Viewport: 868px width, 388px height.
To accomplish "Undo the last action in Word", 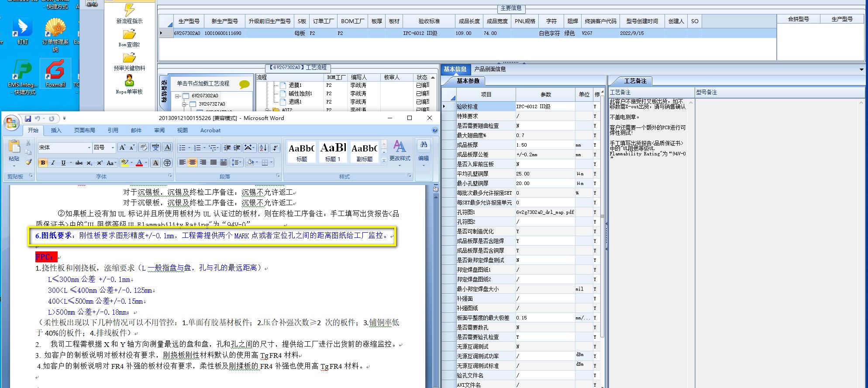I will point(38,118).
